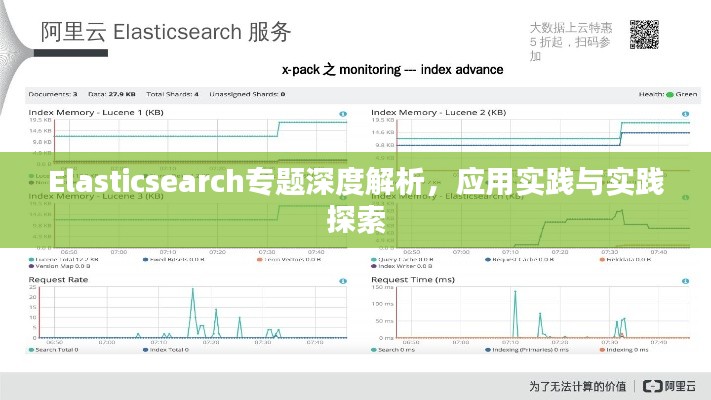Toggle Search 0 ms legend item
Viewport: 711px width, 400px height.
(x=393, y=350)
